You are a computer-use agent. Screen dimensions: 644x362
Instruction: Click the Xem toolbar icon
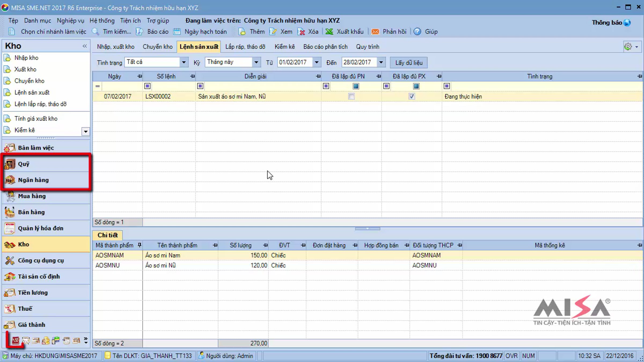coord(273,32)
